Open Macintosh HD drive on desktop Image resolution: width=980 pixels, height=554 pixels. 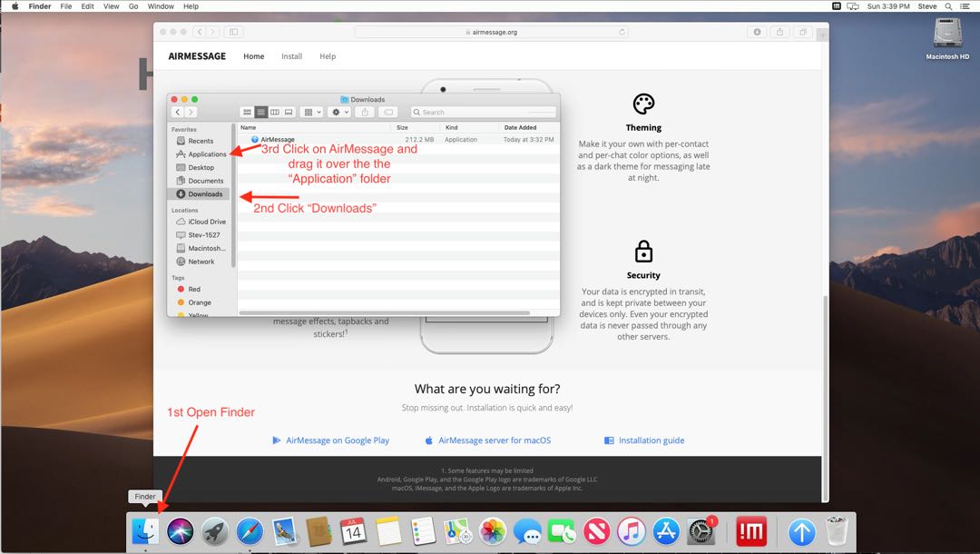tap(947, 38)
